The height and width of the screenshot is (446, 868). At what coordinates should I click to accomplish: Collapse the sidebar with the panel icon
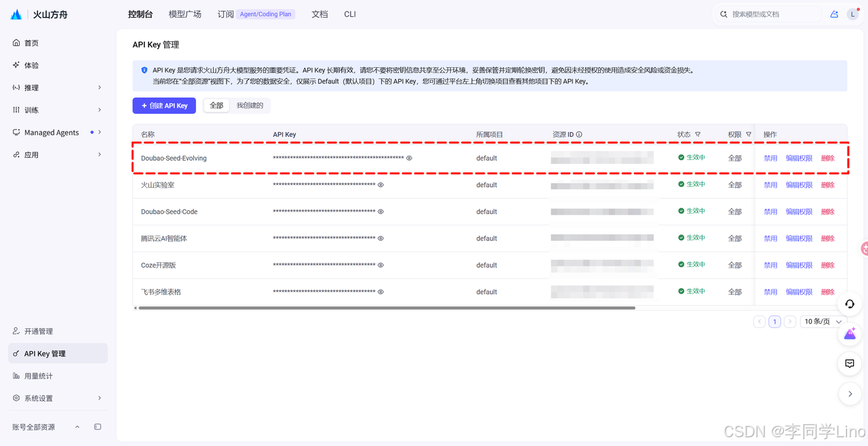(98, 427)
